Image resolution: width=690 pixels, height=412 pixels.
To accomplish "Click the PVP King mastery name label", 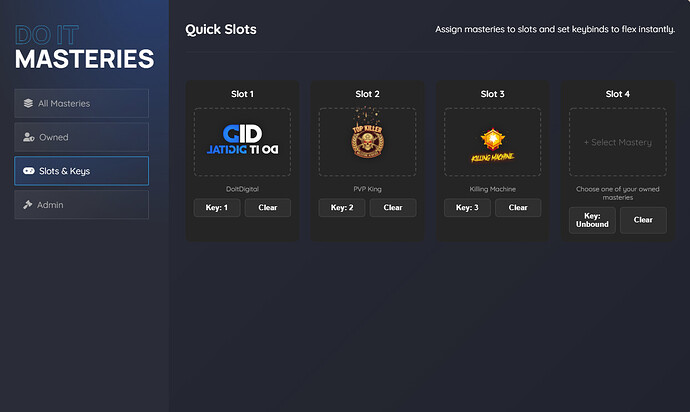I will coord(367,189).
